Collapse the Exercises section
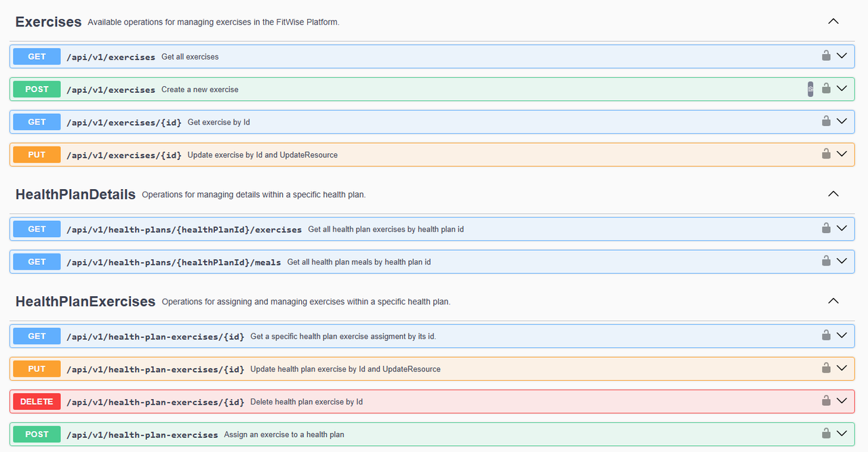The width and height of the screenshot is (868, 452). click(833, 21)
